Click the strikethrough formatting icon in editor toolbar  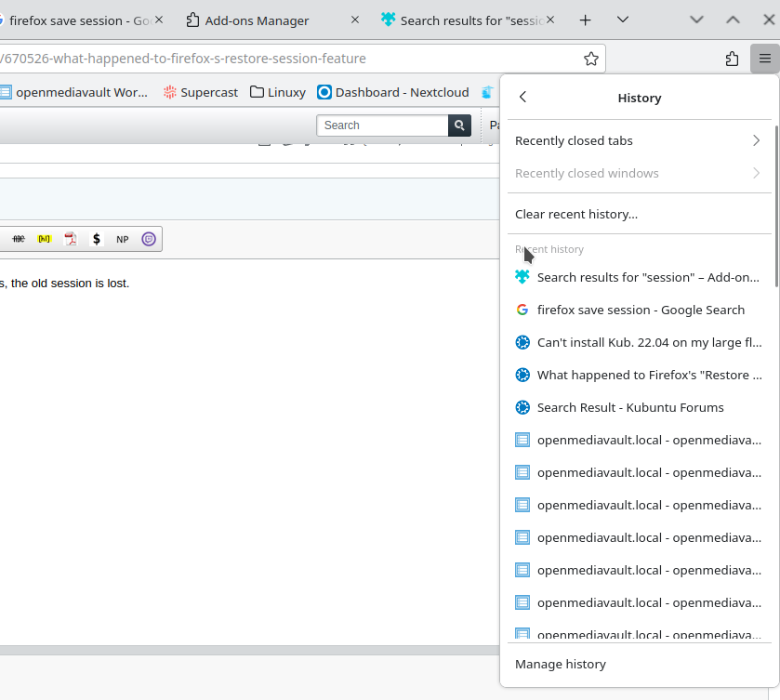[x=19, y=239]
